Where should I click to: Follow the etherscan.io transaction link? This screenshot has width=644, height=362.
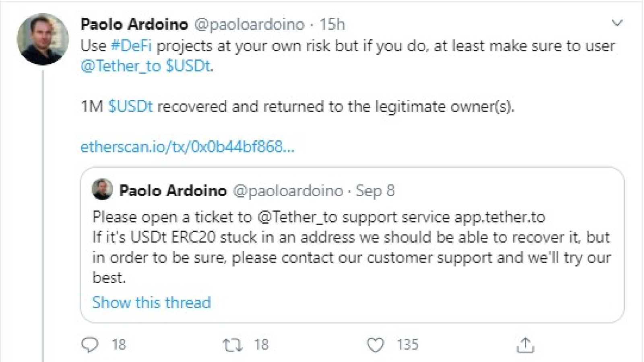pyautogui.click(x=188, y=147)
